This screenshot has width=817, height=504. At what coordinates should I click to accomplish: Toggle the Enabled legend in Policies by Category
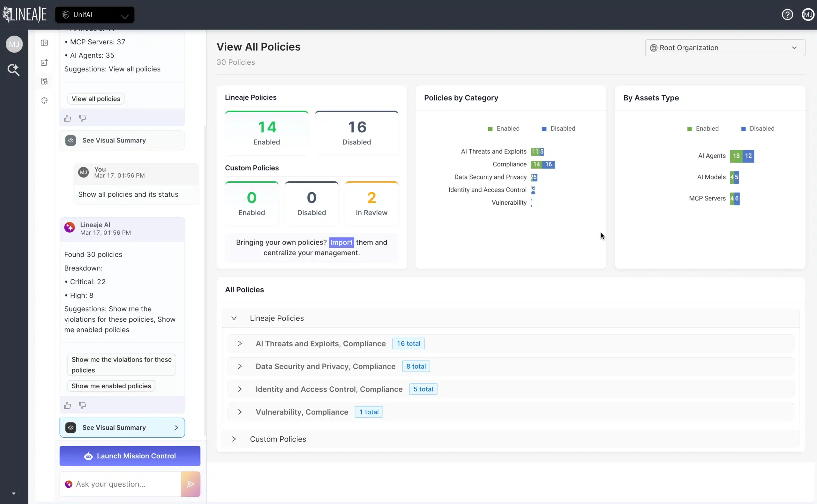point(504,128)
